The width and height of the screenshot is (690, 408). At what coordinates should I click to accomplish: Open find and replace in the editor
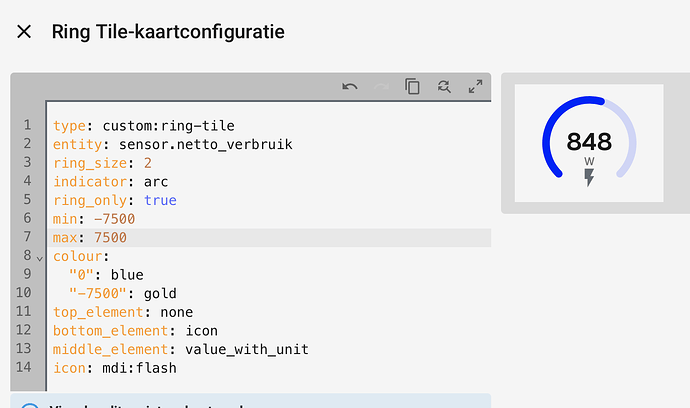point(444,86)
